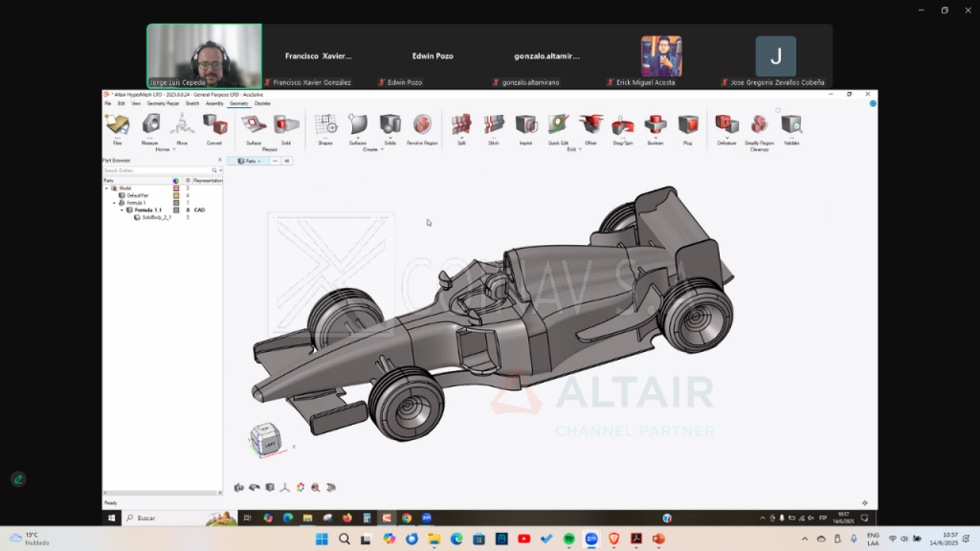
Task: Click the Plug tool icon
Action: point(687,124)
